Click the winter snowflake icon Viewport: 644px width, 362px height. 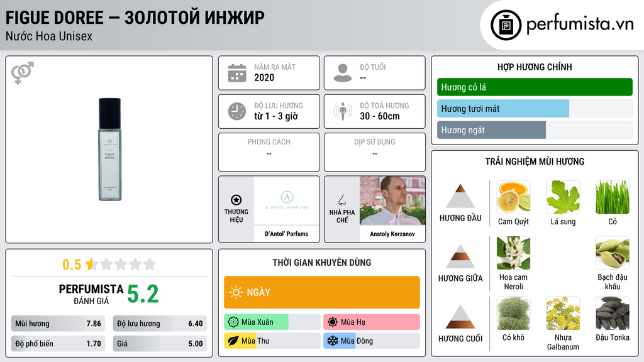[333, 341]
